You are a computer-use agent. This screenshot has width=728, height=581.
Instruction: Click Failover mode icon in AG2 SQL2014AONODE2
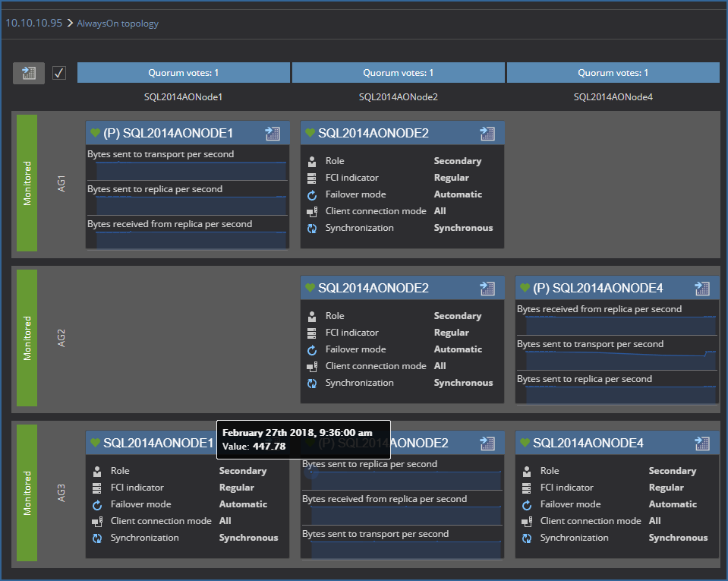(x=312, y=350)
